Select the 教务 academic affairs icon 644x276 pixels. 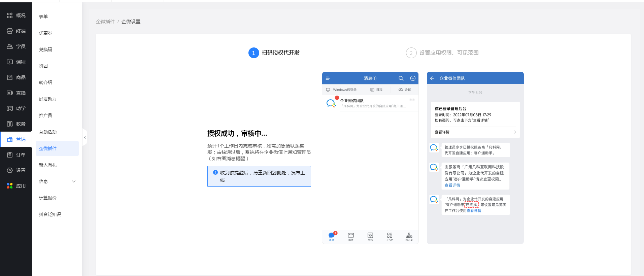[10, 124]
